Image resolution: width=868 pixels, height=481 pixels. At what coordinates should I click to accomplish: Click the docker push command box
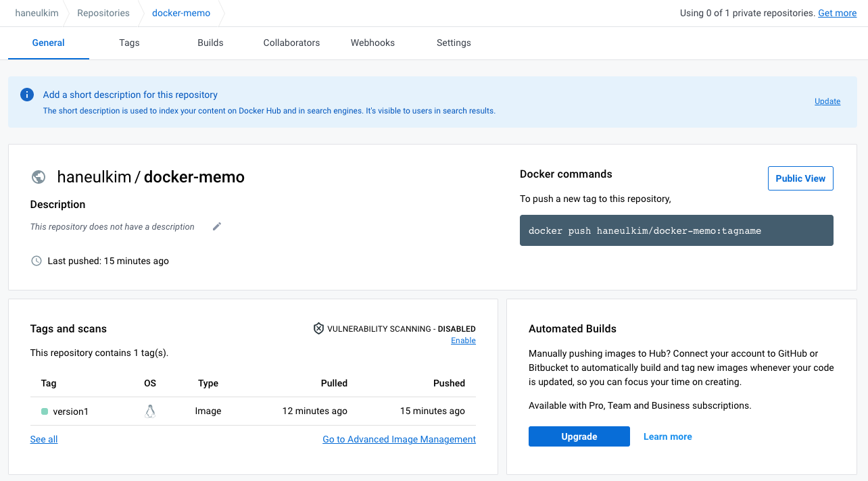click(x=677, y=230)
